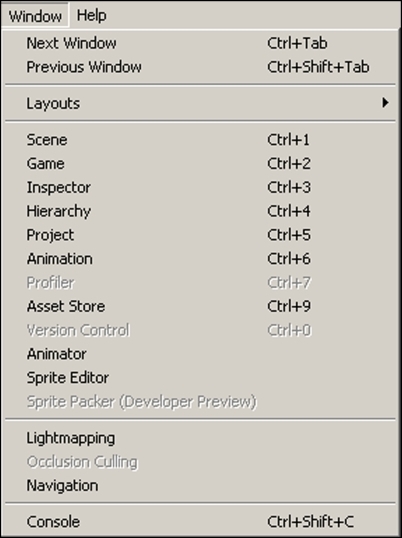Show the Inspector window
Screen dimensions: 402x538
200,187
